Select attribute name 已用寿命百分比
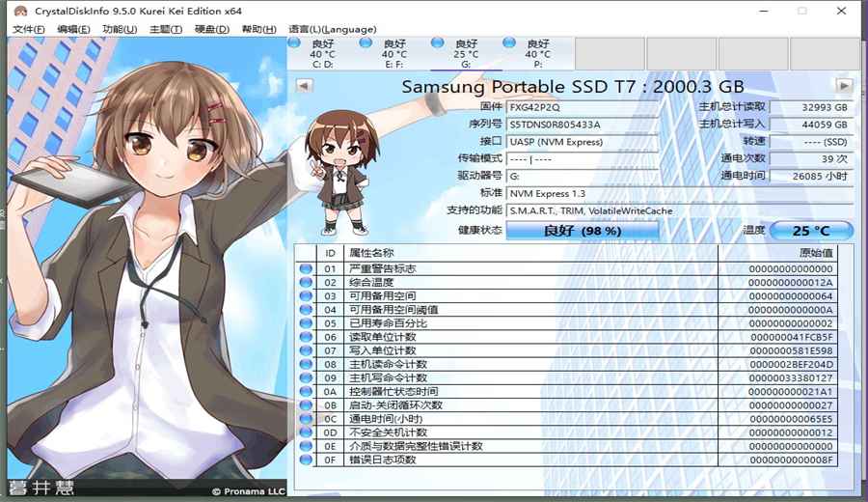The height and width of the screenshot is (502, 868). (388, 323)
